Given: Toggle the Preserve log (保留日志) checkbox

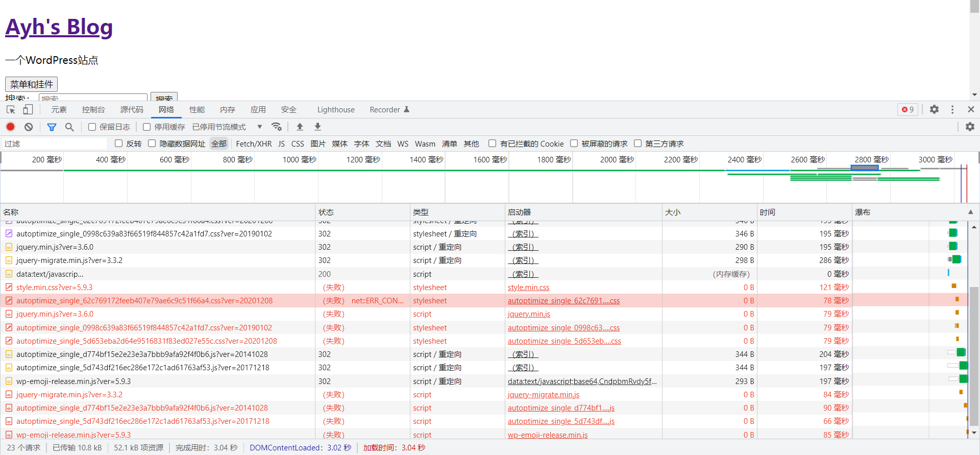Looking at the screenshot, I should (92, 127).
